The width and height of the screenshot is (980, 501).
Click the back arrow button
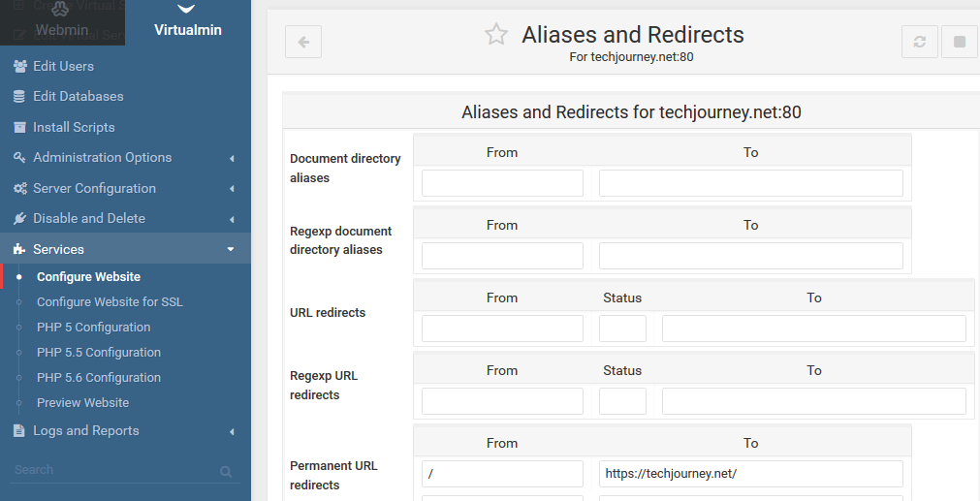pyautogui.click(x=303, y=42)
